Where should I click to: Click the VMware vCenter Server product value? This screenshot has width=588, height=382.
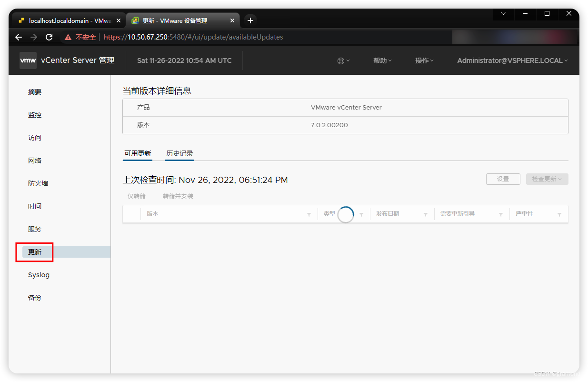coord(346,108)
